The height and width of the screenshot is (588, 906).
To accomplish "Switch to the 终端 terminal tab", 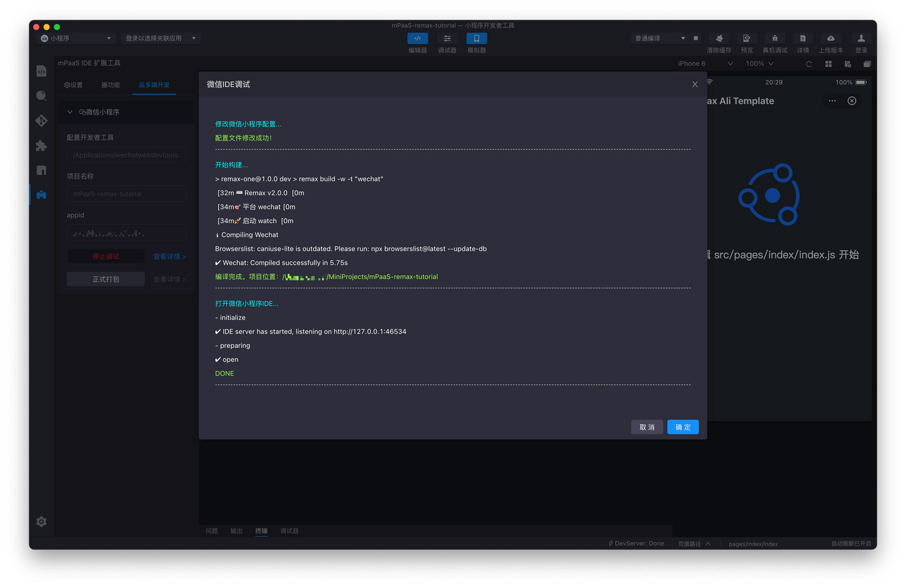I will (x=261, y=531).
